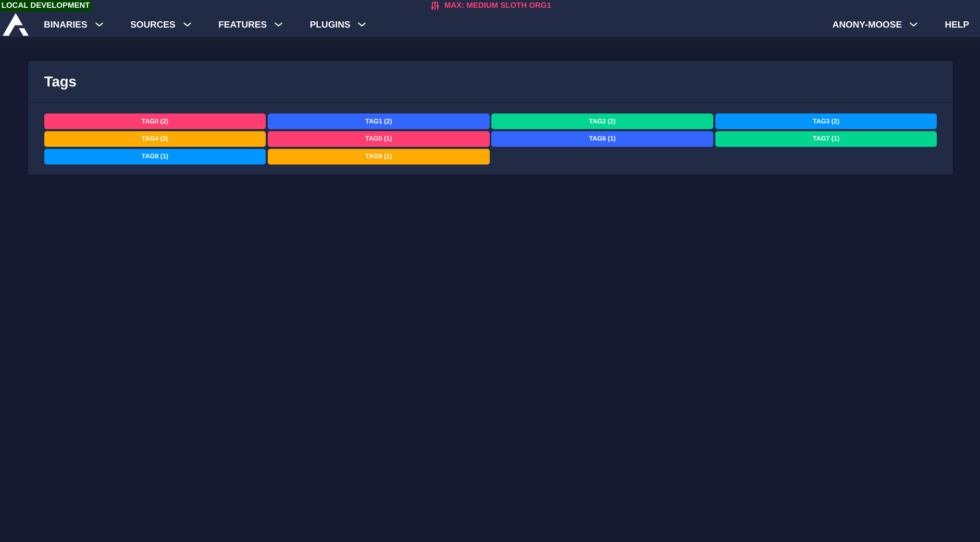Click the sliders icon next to MAX indicator
The width and height of the screenshot is (980, 542).
tap(435, 5)
